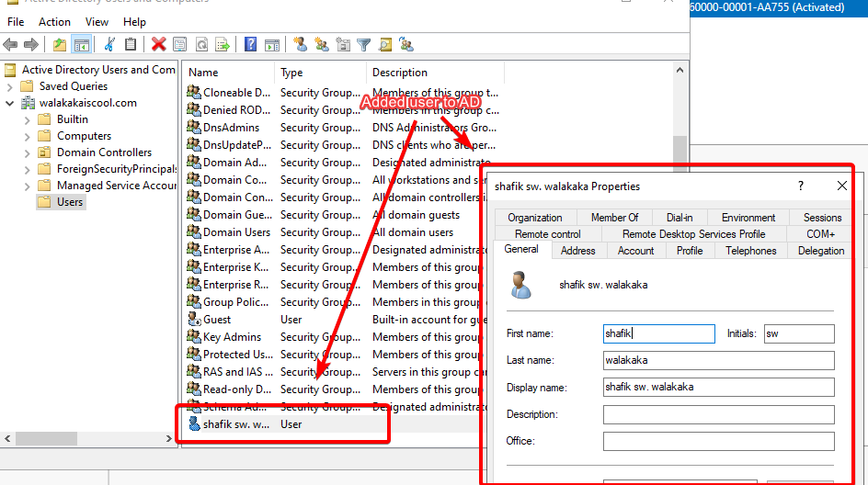868x485 pixels.
Task: Click the First name input field
Action: (658, 333)
